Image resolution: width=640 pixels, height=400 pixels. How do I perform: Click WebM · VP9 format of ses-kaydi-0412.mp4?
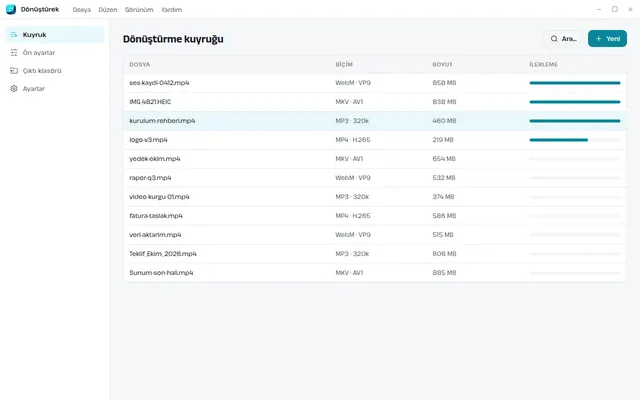[353, 83]
